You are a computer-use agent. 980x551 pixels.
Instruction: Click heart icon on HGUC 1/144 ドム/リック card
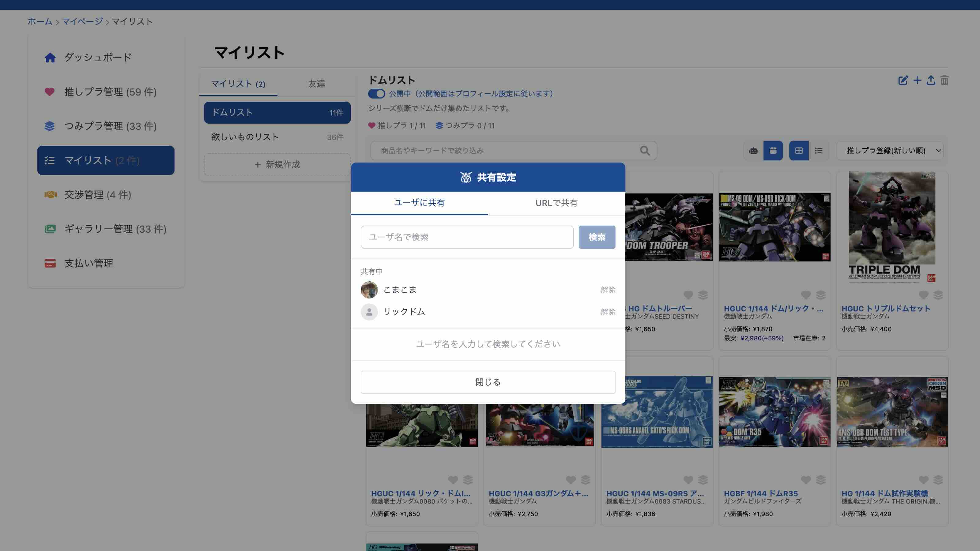[806, 295]
